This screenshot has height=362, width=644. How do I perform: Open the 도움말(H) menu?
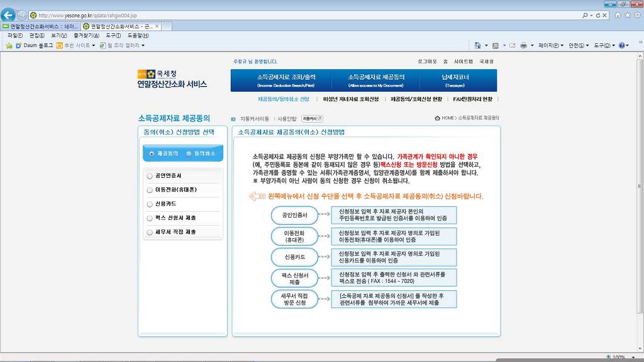coord(138,36)
